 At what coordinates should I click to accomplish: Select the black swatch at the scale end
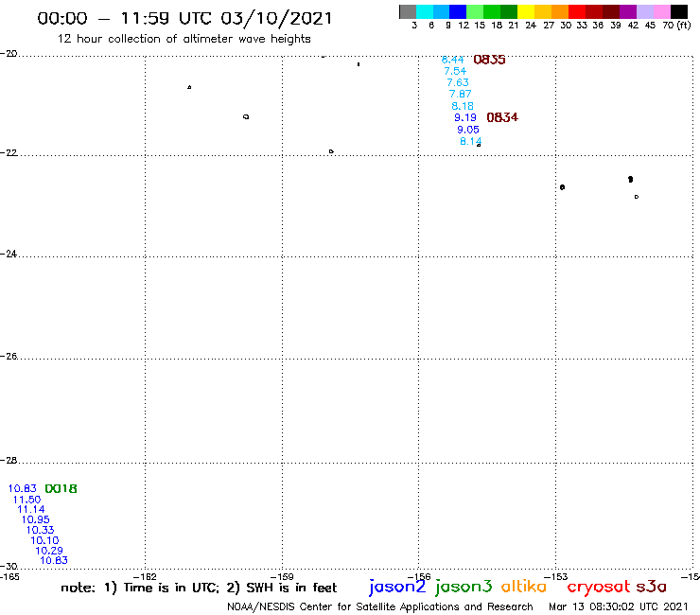point(678,11)
